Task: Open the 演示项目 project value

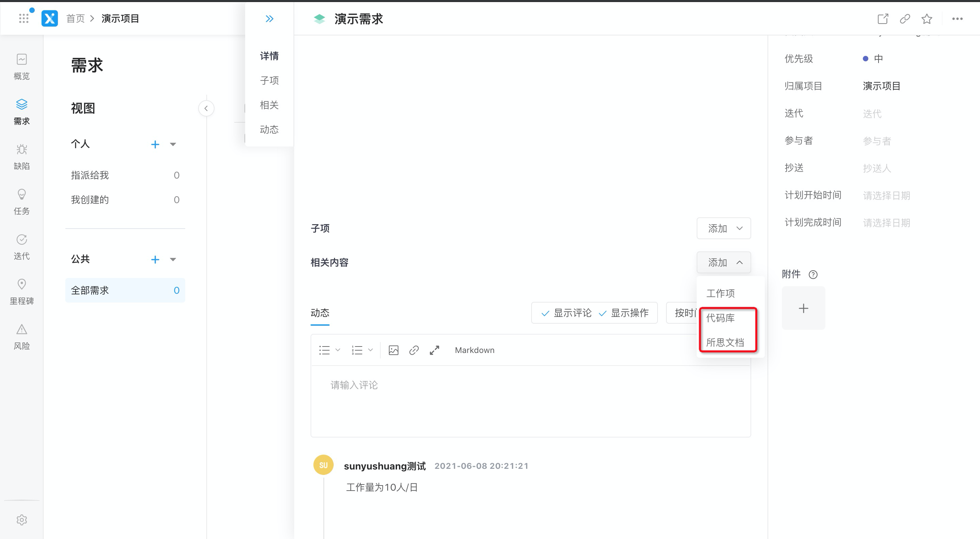Action: (881, 86)
